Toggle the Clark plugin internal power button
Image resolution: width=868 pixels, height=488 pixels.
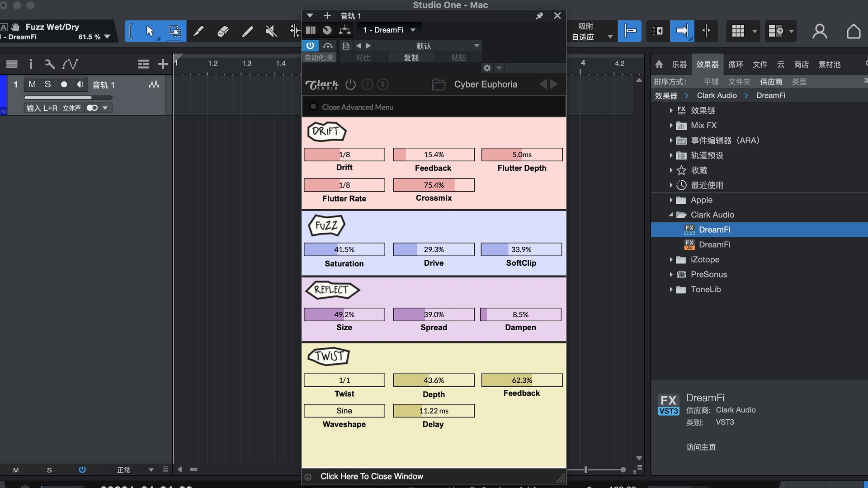pos(351,84)
